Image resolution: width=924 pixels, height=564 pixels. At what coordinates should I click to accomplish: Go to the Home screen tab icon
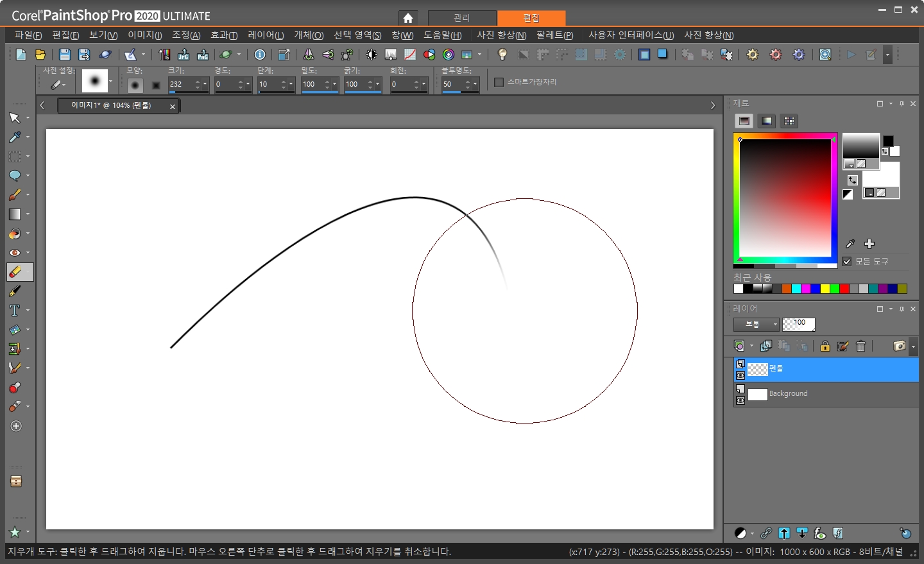[408, 18]
